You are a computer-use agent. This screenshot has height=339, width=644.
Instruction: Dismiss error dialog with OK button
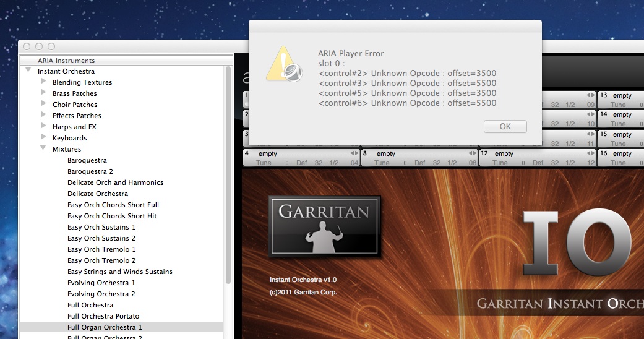click(x=505, y=126)
